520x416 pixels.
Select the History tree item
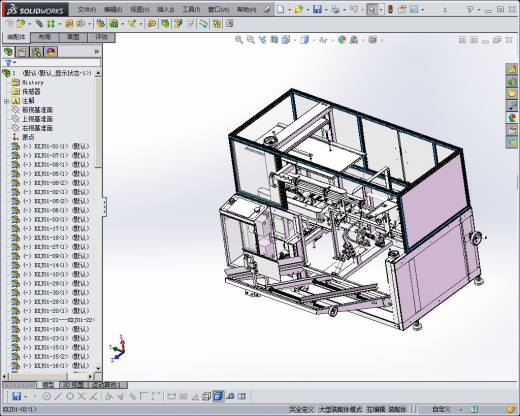point(33,82)
